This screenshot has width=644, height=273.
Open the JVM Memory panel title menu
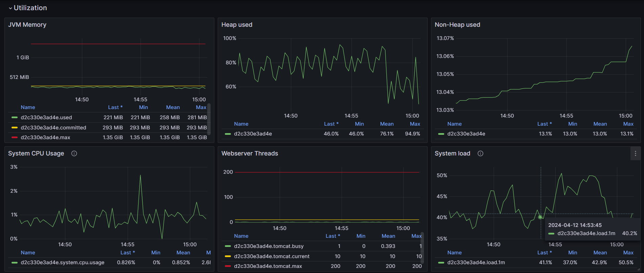27,25
